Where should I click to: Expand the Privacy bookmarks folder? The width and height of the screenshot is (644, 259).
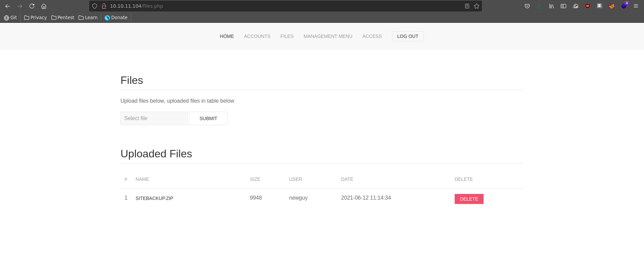pyautogui.click(x=35, y=17)
